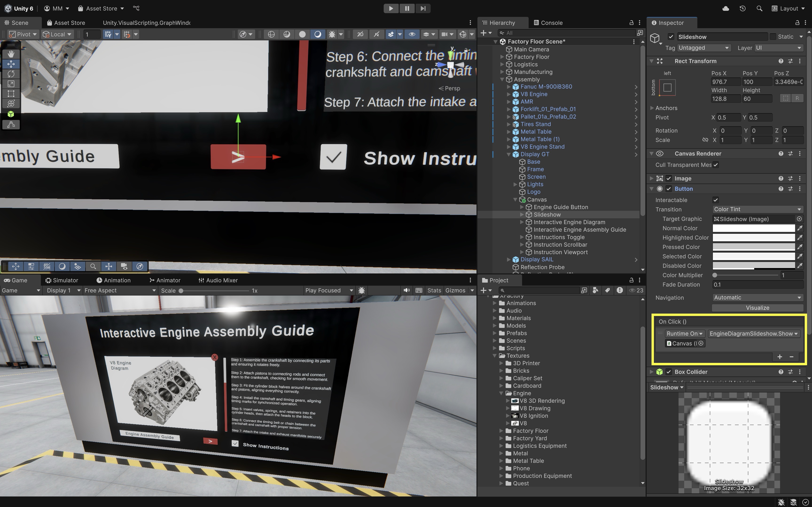
Task: Disable the Button component checkbox
Action: click(x=668, y=189)
